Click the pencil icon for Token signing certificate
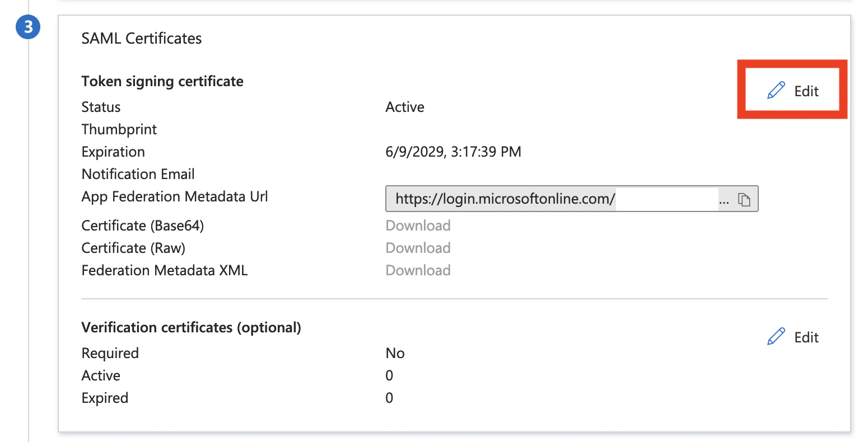868x442 pixels. (x=776, y=91)
